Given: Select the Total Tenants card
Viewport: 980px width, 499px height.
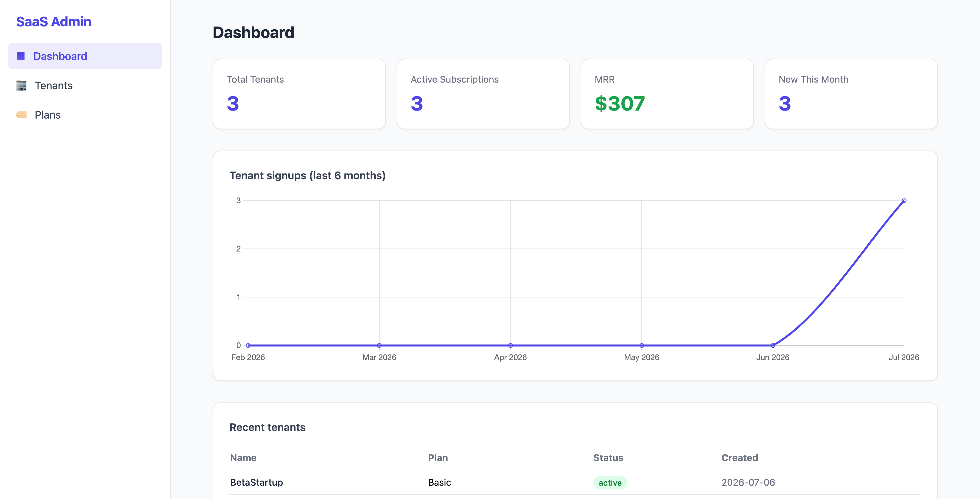Looking at the screenshot, I should click(x=299, y=94).
